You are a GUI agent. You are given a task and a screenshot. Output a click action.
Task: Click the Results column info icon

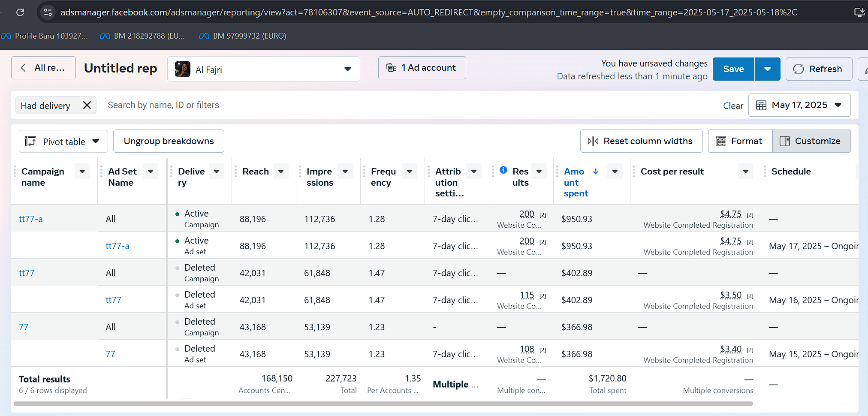503,170
